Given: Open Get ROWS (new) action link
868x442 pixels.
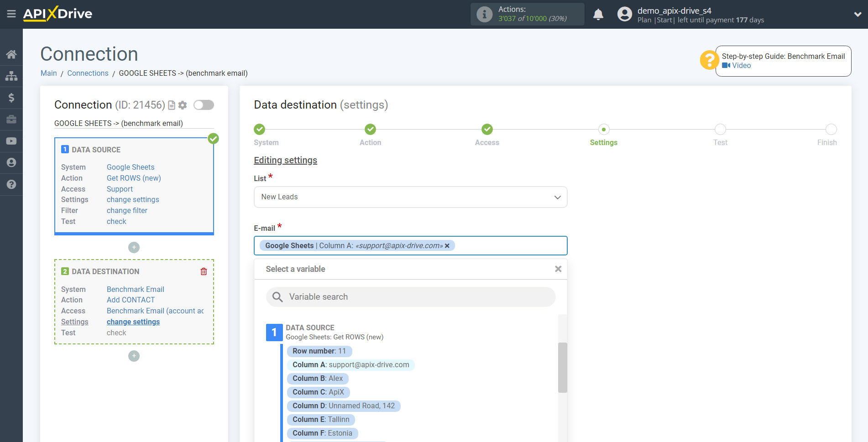Looking at the screenshot, I should click(x=134, y=178).
